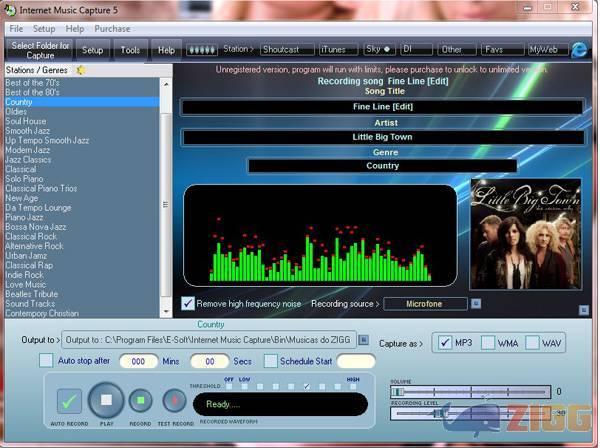The height and width of the screenshot is (448, 600).
Task: Enable Schedule Start checkbox
Action: coord(271,360)
